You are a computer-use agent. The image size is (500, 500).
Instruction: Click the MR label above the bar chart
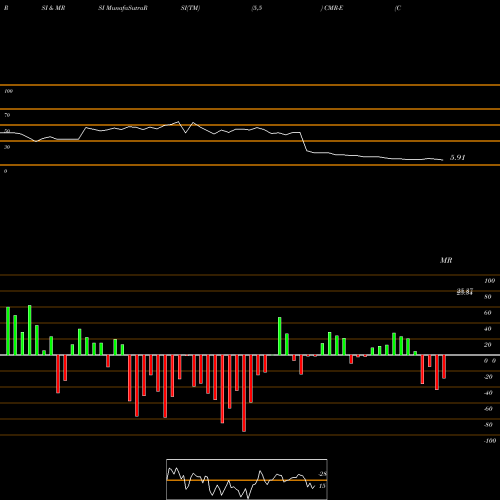point(446,260)
